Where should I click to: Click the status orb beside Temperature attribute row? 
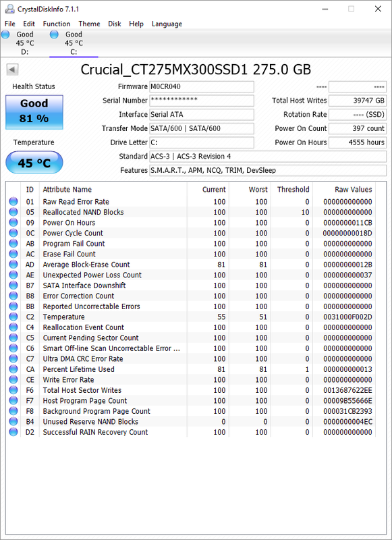pyautogui.click(x=13, y=317)
